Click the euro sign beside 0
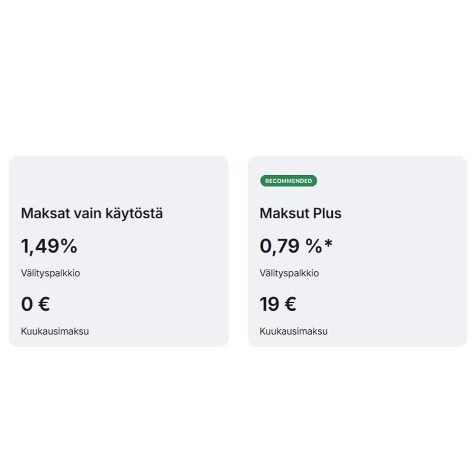Screen dimensions: 476x476 43,304
